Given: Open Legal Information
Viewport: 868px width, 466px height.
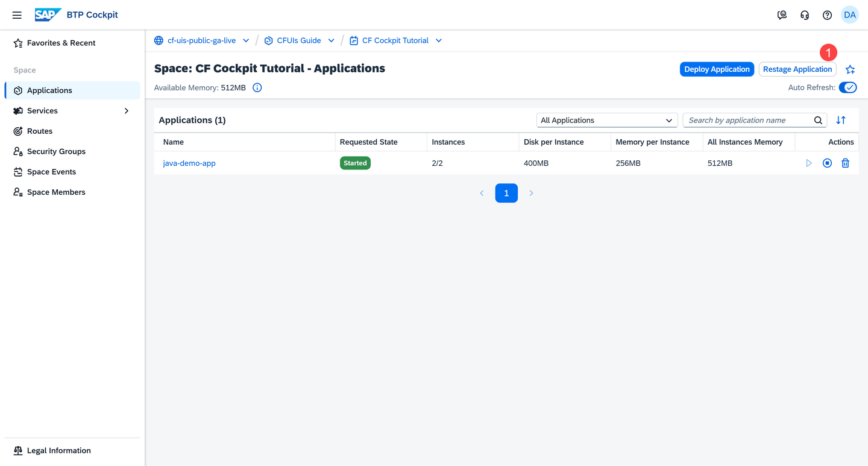Looking at the screenshot, I should point(72,450).
